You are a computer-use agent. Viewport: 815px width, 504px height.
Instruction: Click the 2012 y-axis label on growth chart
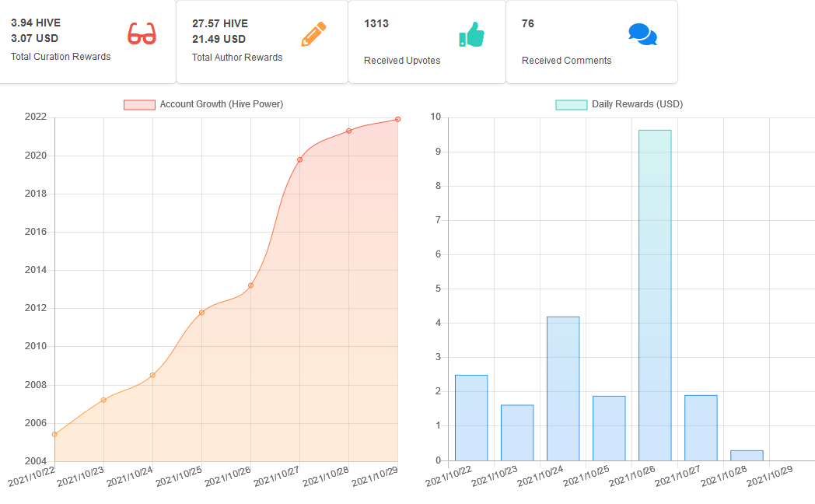pyautogui.click(x=36, y=308)
